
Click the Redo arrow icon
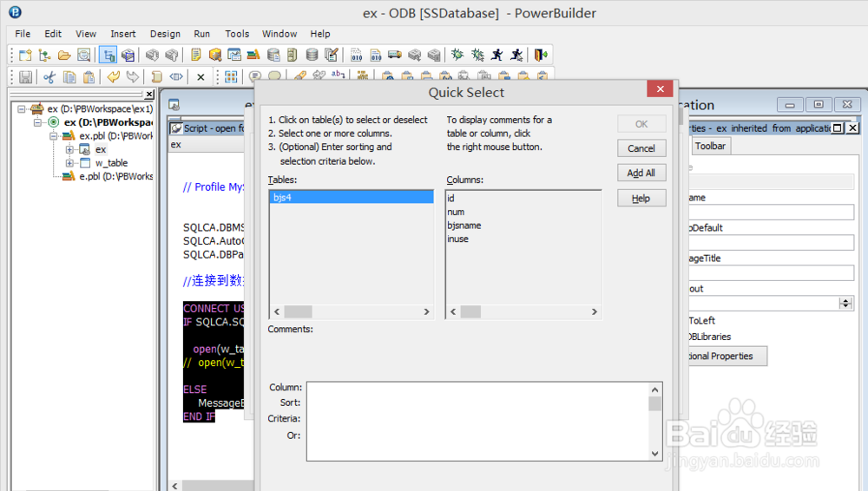[132, 77]
